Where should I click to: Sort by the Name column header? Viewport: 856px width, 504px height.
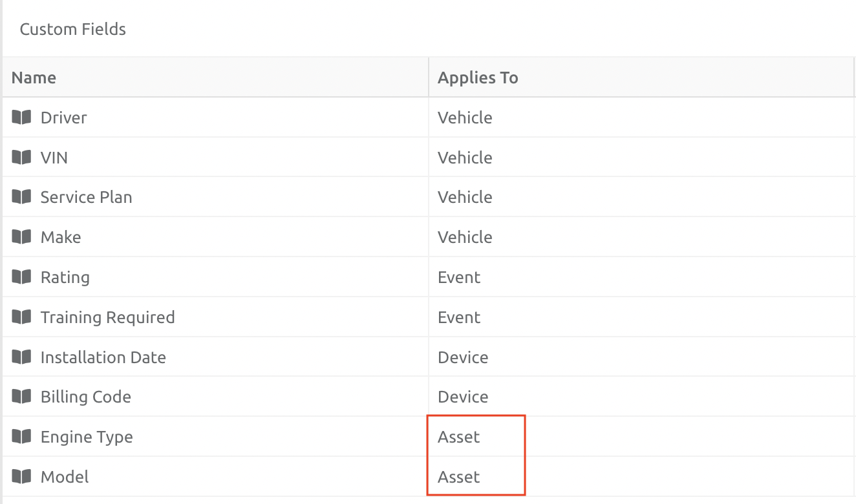click(34, 77)
